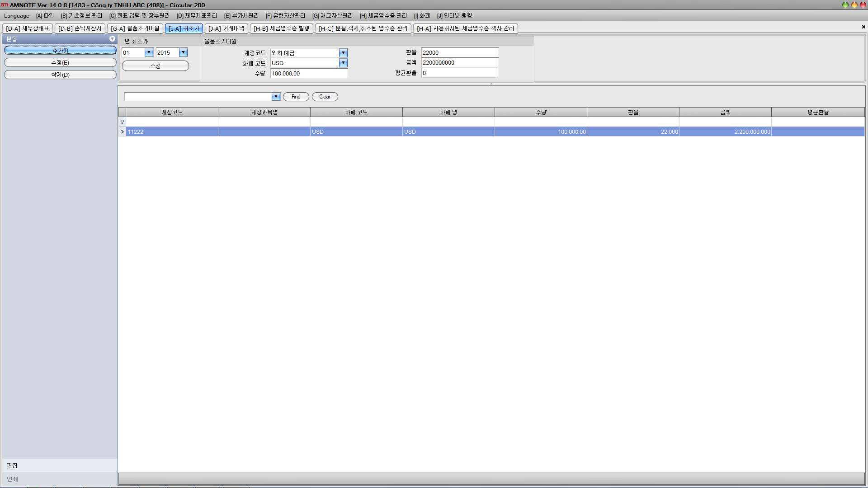Collapse the 편집 panel with header arrow icon
868x488 pixels.
click(x=112, y=39)
